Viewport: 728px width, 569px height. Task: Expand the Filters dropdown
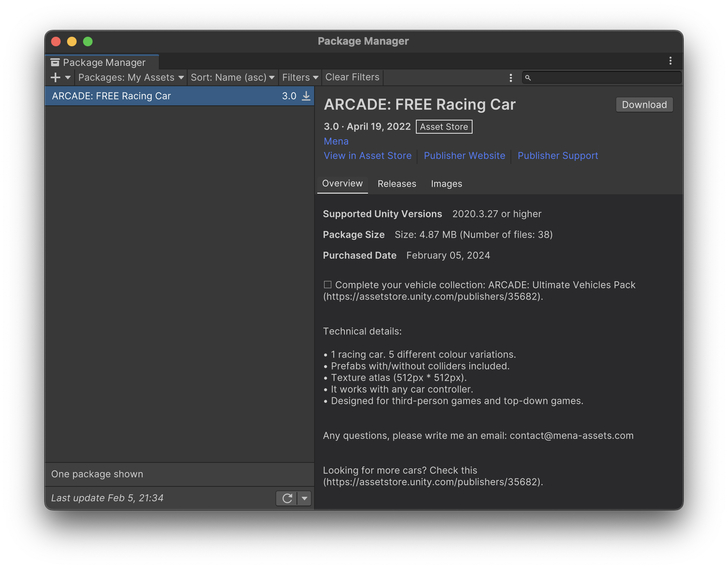click(300, 77)
